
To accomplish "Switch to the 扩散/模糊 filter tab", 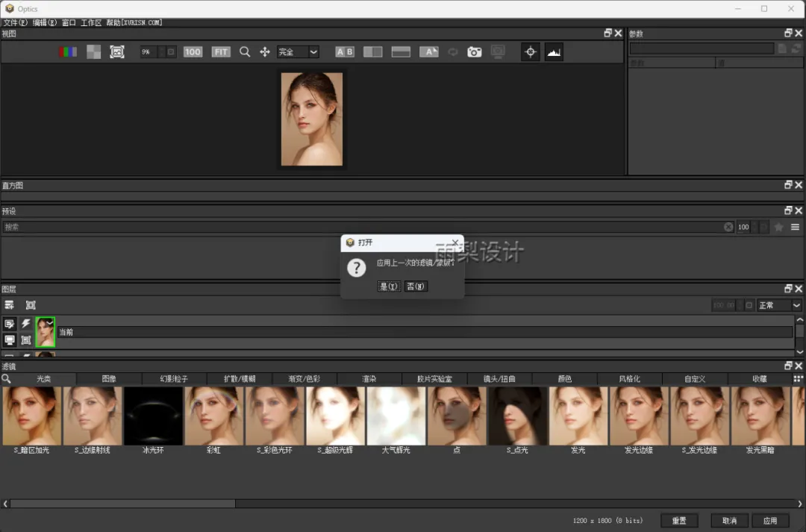I will (x=240, y=379).
